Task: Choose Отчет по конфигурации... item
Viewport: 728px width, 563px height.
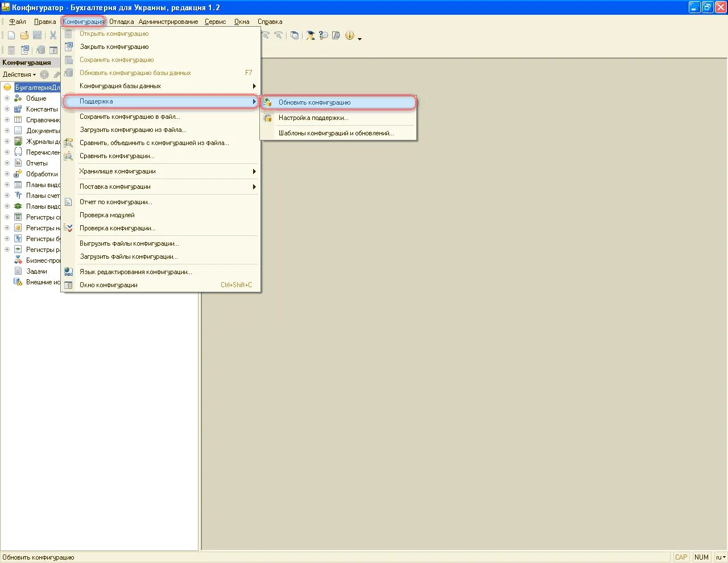Action: [160, 202]
